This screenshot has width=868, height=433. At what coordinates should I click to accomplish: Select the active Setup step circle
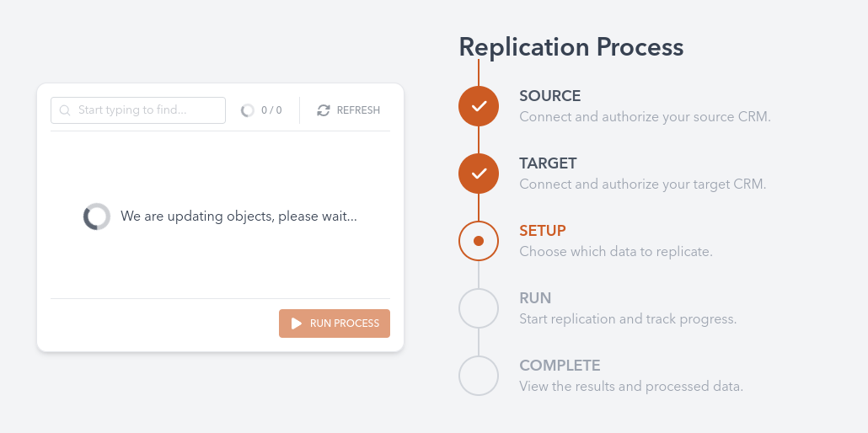[479, 241]
